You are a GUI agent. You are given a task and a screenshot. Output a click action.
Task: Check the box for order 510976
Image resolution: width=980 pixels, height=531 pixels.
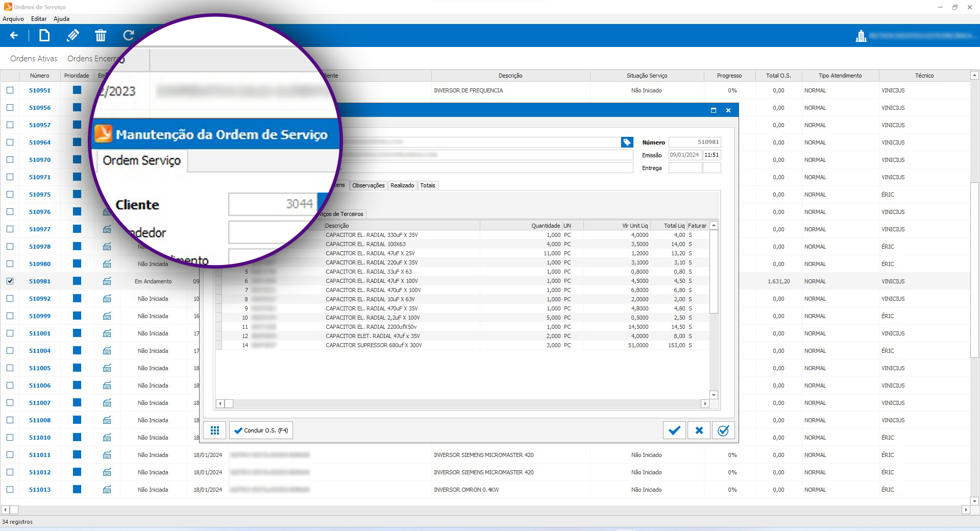pyautogui.click(x=10, y=211)
